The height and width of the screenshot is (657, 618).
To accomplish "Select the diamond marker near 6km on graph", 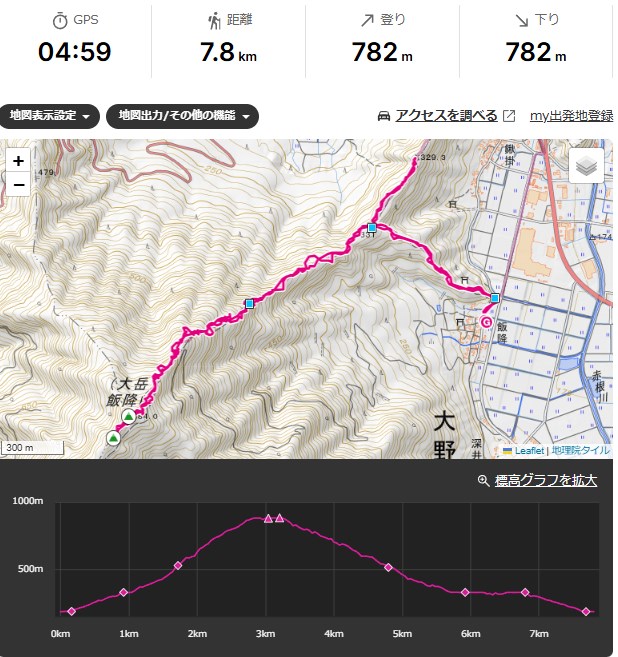I will point(465,593).
